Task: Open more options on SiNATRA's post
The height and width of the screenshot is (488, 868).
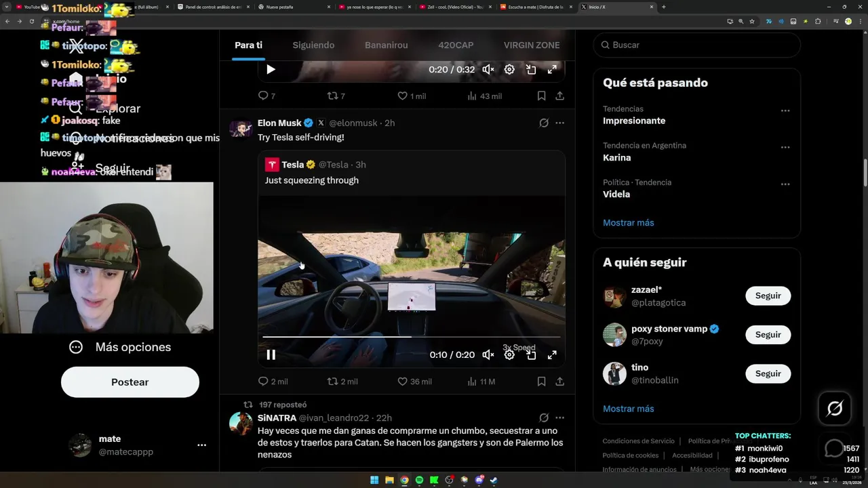Action: [559, 418]
